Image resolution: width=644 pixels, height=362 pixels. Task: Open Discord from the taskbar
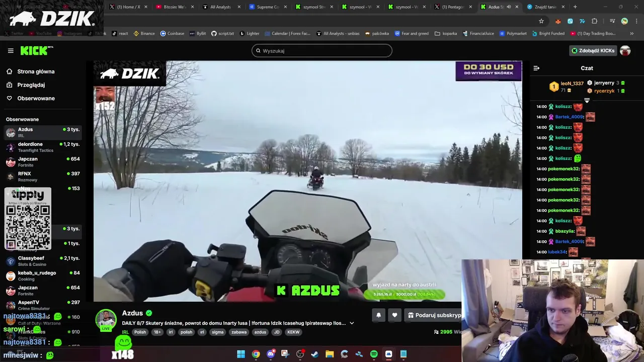pos(271,354)
